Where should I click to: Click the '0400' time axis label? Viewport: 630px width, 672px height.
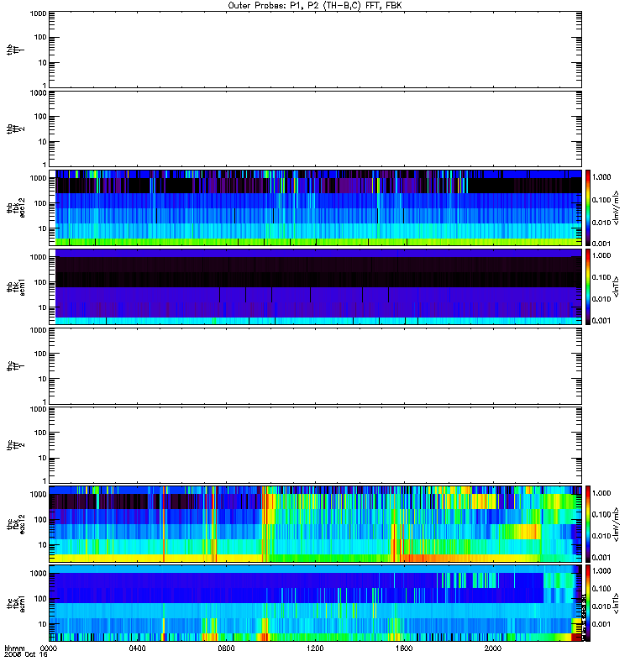tap(137, 648)
